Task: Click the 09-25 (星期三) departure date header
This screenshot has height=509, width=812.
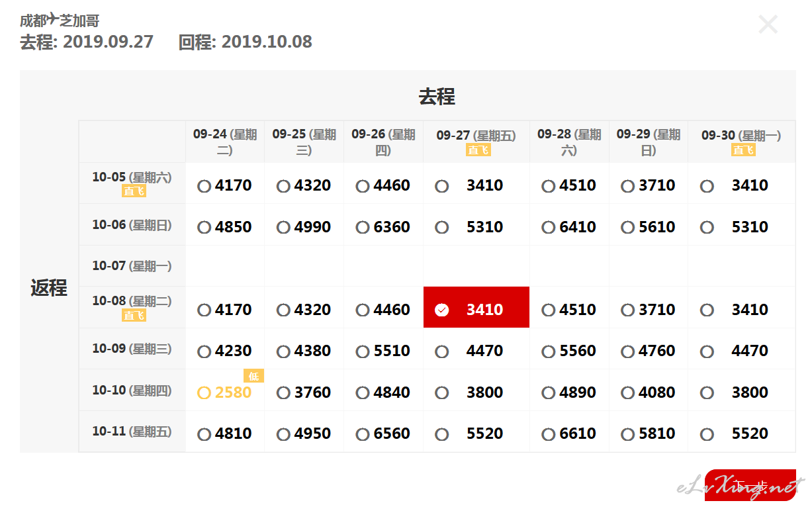Action: pyautogui.click(x=304, y=142)
